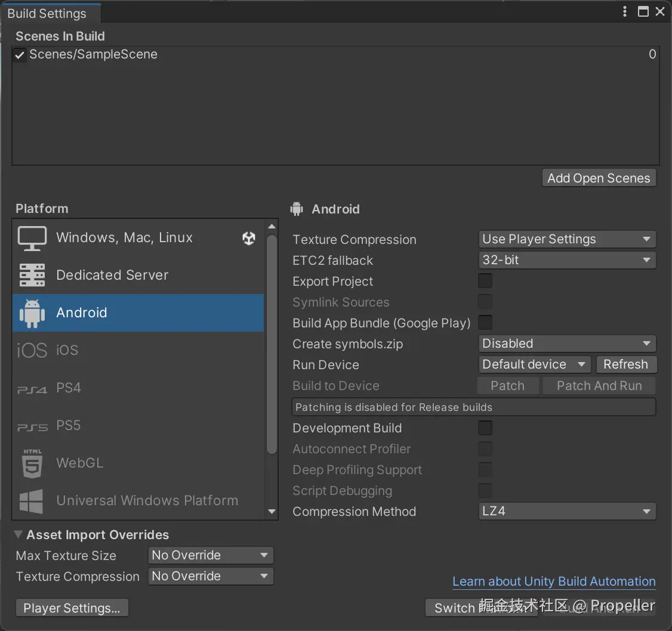Image resolution: width=672 pixels, height=631 pixels.
Task: Click the Player Settings... button
Action: (x=72, y=608)
